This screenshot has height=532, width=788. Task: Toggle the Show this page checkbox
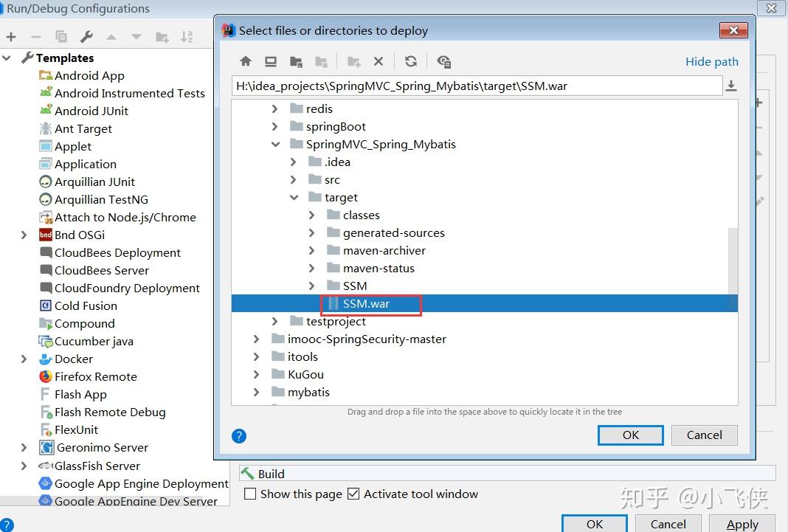(x=250, y=494)
